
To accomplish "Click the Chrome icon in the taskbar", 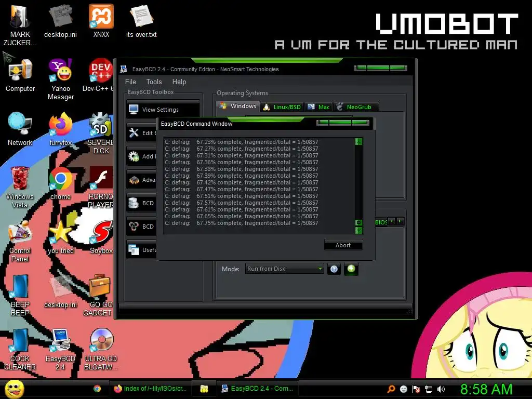I will point(97,389).
